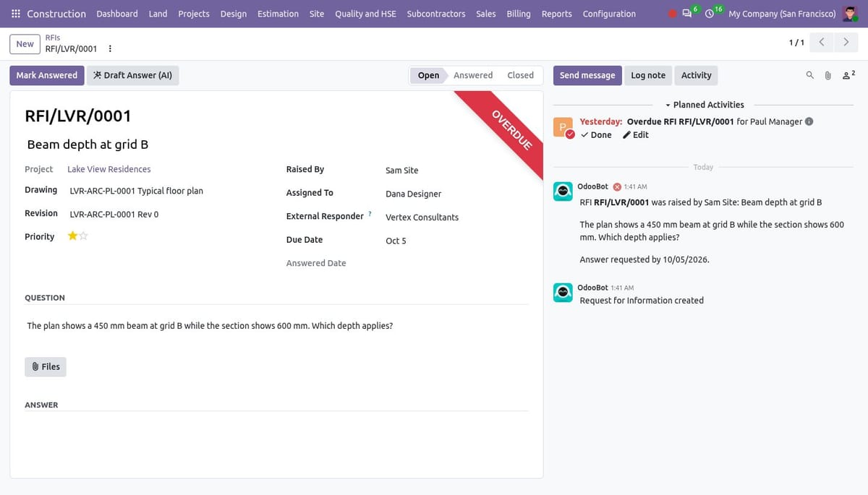Open the Billing menu
This screenshot has height=495, width=868.
tap(519, 14)
